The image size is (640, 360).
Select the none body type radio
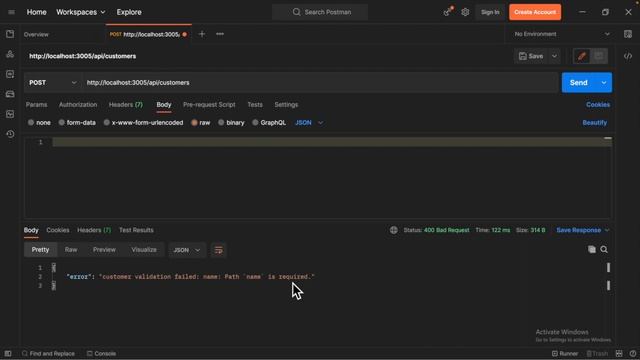(31, 122)
